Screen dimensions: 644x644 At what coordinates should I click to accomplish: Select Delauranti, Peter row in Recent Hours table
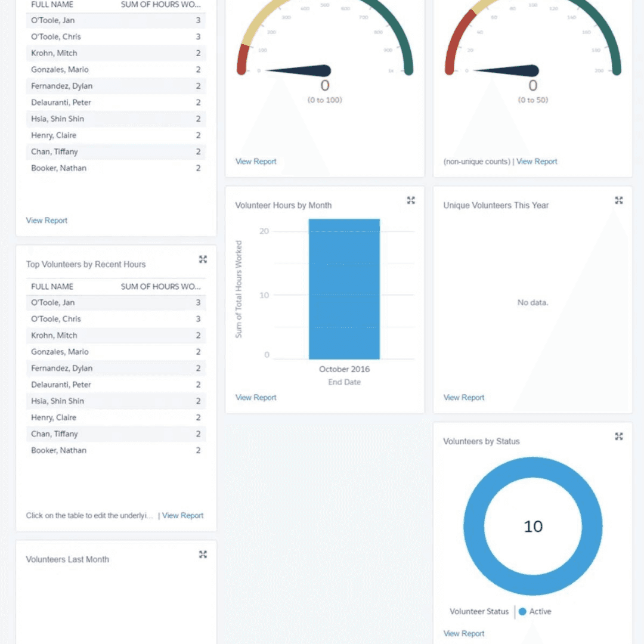116,385
